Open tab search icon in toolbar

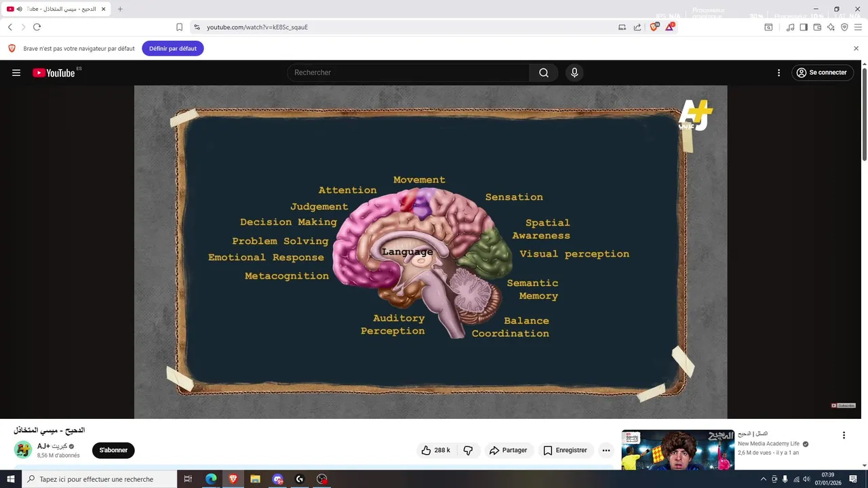click(768, 27)
